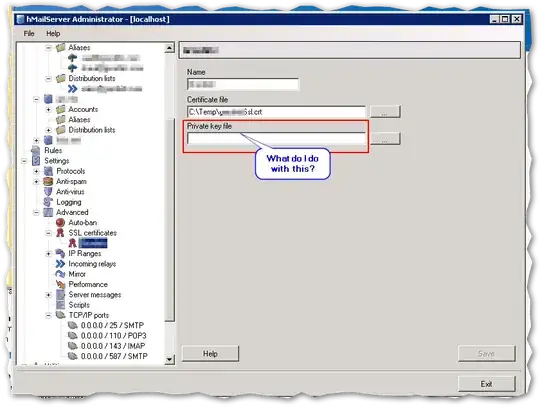Click the Scripts icon

61,305
